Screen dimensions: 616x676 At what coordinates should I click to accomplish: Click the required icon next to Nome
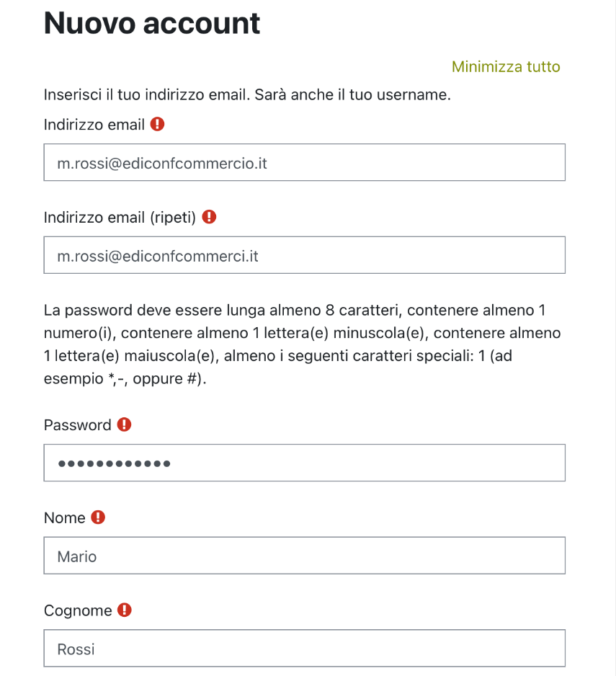point(98,517)
